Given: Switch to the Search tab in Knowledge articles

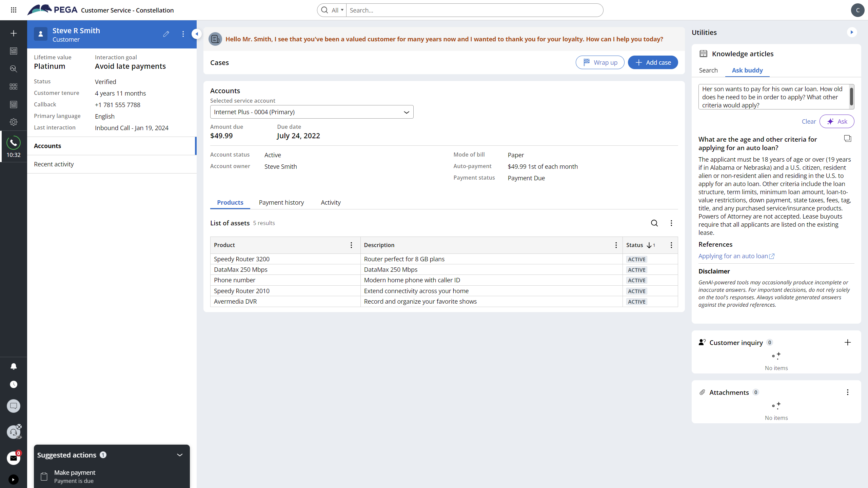Looking at the screenshot, I should [708, 70].
